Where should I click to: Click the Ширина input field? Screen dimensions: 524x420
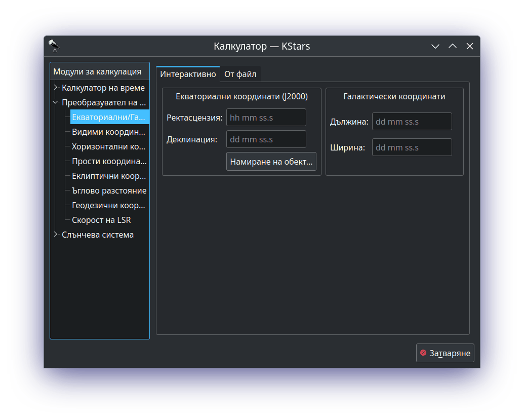click(412, 147)
